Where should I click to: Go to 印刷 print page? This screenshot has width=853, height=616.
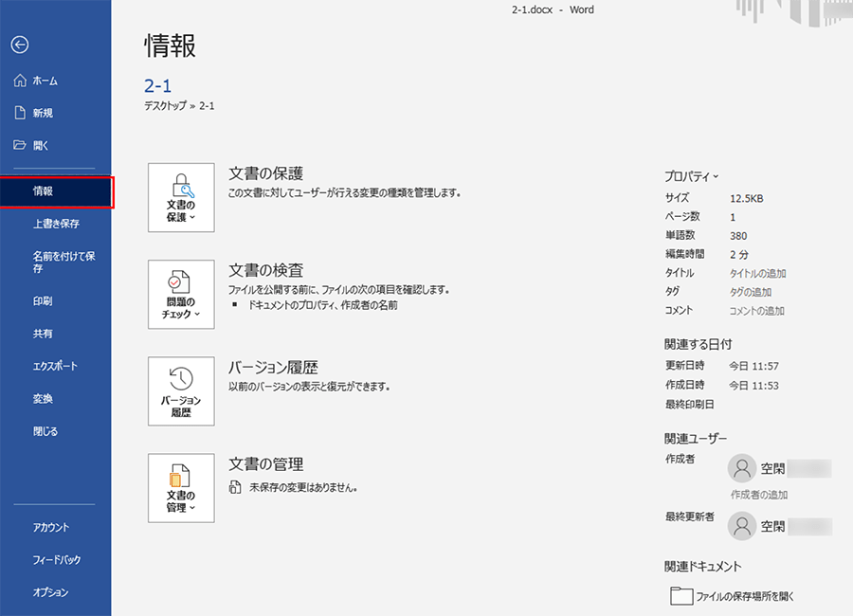43,301
